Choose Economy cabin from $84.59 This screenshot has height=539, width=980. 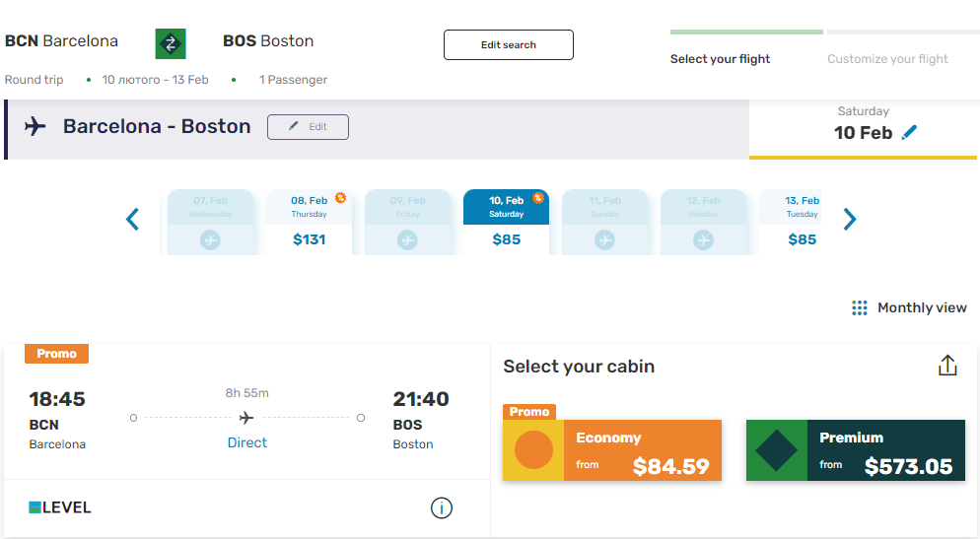(612, 450)
